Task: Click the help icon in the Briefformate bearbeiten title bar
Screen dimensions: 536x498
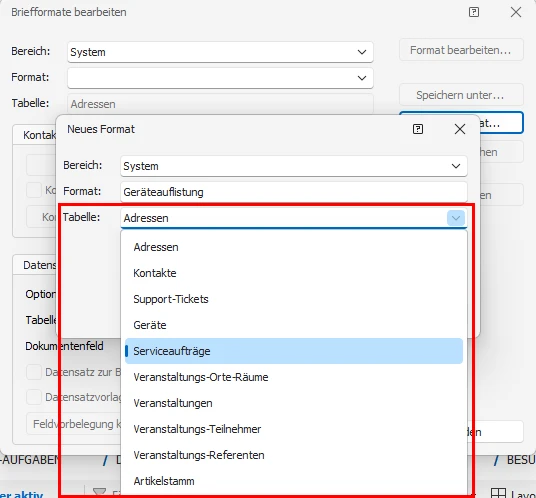Action: click(x=473, y=12)
